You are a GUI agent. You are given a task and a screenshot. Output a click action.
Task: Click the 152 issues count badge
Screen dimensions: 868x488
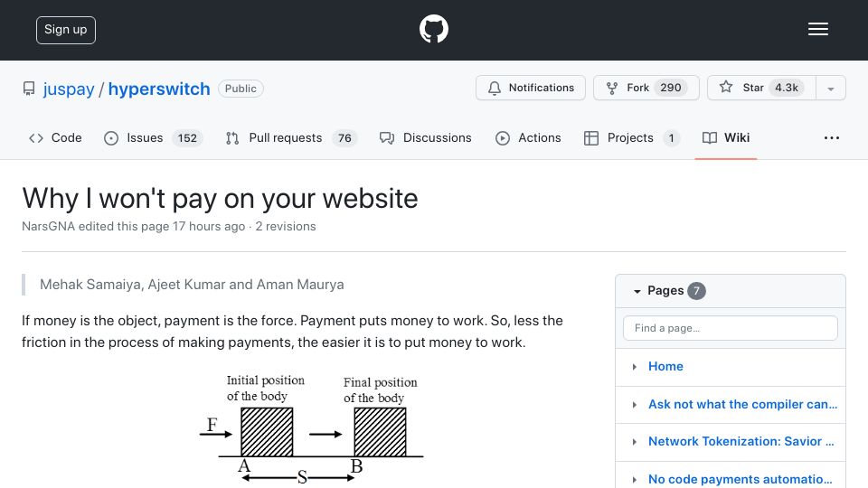click(187, 137)
